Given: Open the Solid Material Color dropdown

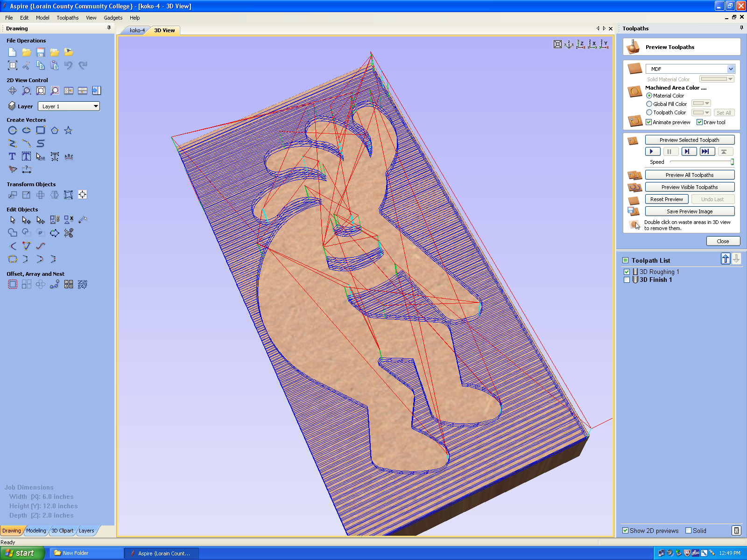Looking at the screenshot, I should click(717, 79).
